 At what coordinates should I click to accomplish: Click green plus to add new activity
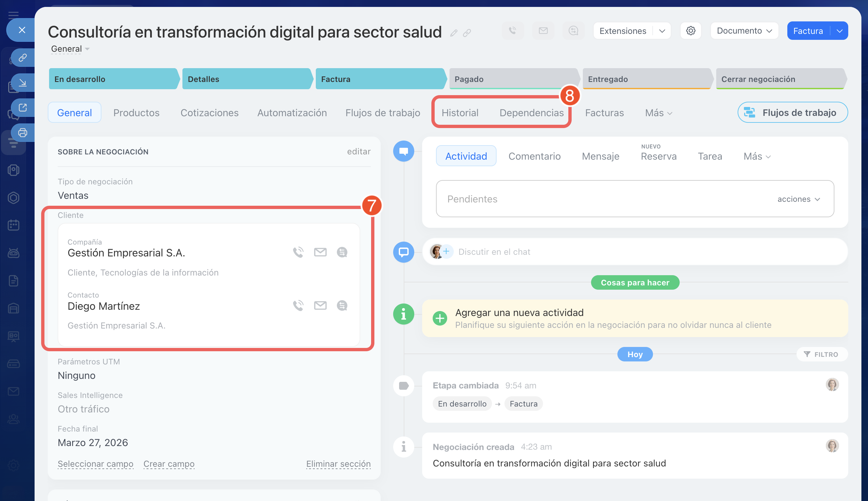click(x=440, y=318)
